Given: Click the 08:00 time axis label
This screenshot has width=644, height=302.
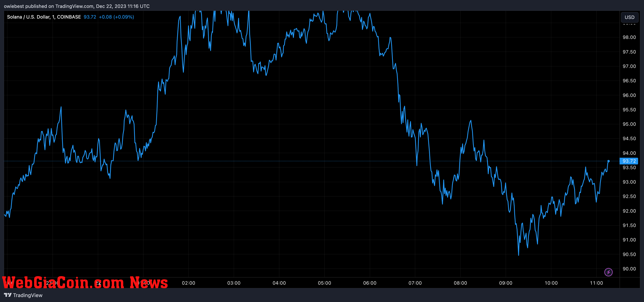Looking at the screenshot, I should click(460, 283).
